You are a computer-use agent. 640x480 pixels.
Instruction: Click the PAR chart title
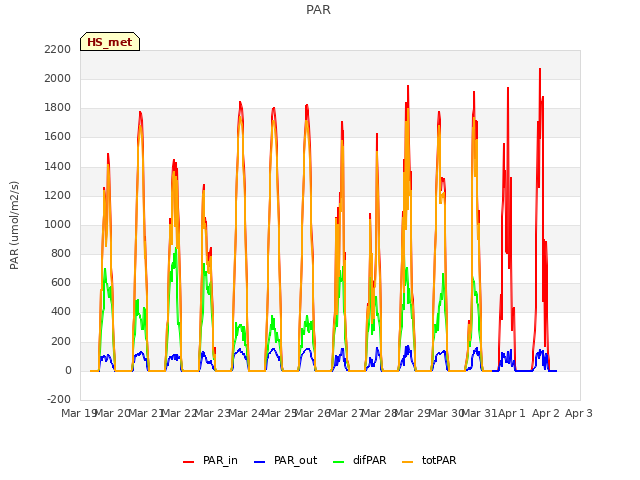[x=318, y=10]
